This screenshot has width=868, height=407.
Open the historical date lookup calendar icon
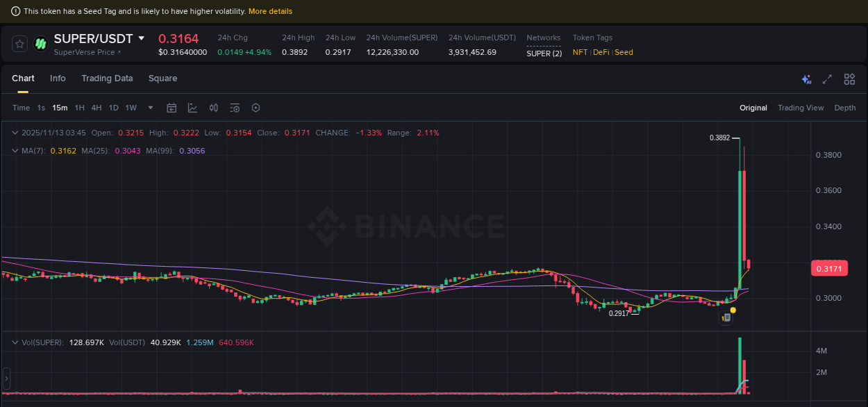pyautogui.click(x=172, y=108)
